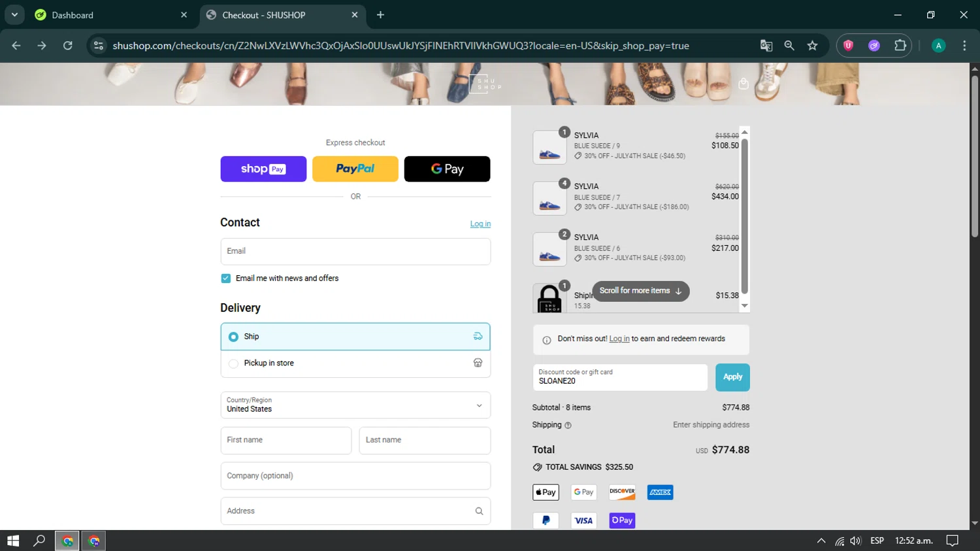Click the Shop Pay payment badge
This screenshot has width=980, height=551.
622,520
